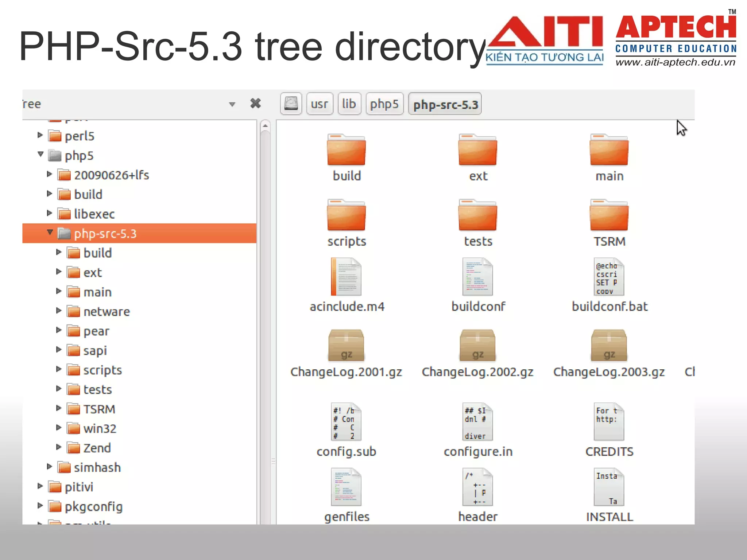Click the root disk icon in path bar
This screenshot has height=560, width=747.
[291, 104]
